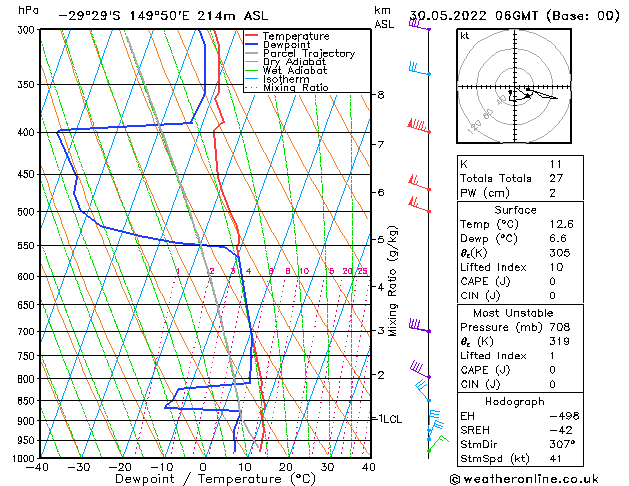
Task: Click the surface Temp value 12.6
Action: 562,224
